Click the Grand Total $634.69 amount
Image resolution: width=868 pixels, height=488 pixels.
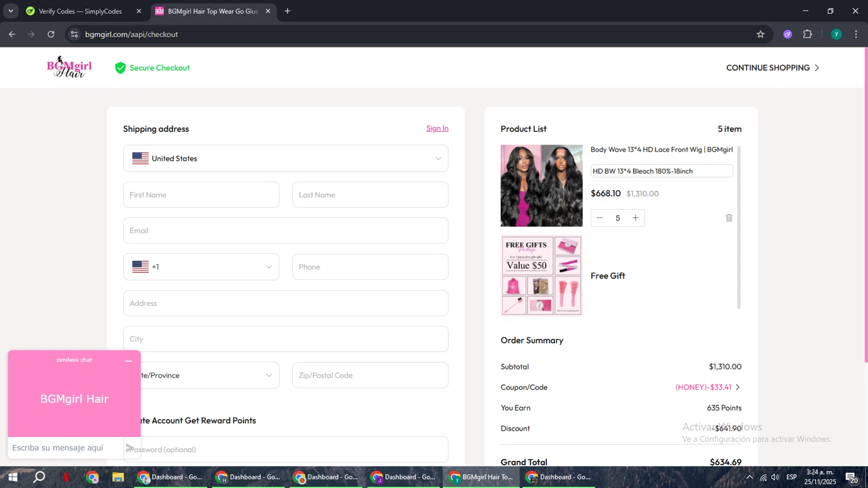[x=726, y=462]
